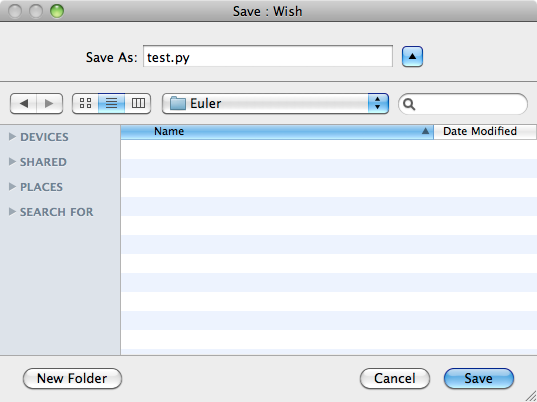Image resolution: width=537 pixels, height=402 pixels.
Task: Click the Cancel button
Action: 395,378
